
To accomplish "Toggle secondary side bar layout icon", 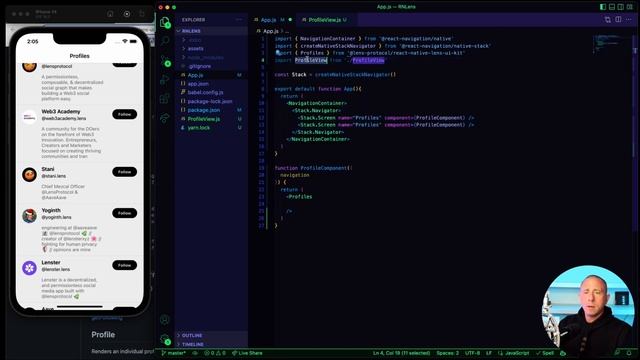I will (620, 7).
